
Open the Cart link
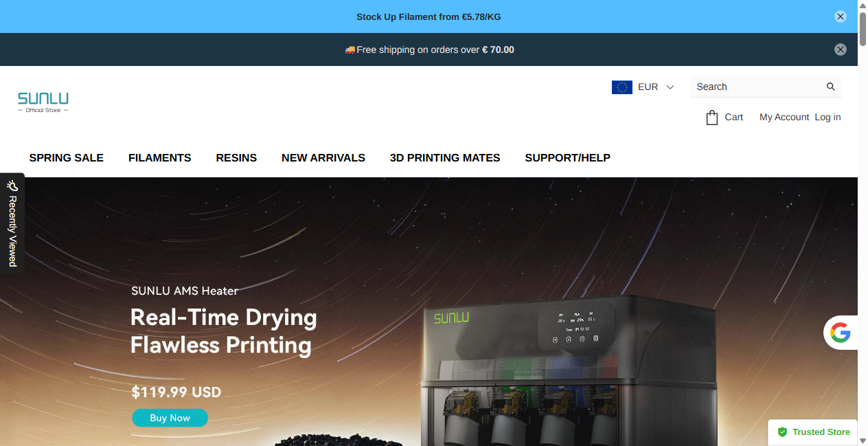point(734,118)
